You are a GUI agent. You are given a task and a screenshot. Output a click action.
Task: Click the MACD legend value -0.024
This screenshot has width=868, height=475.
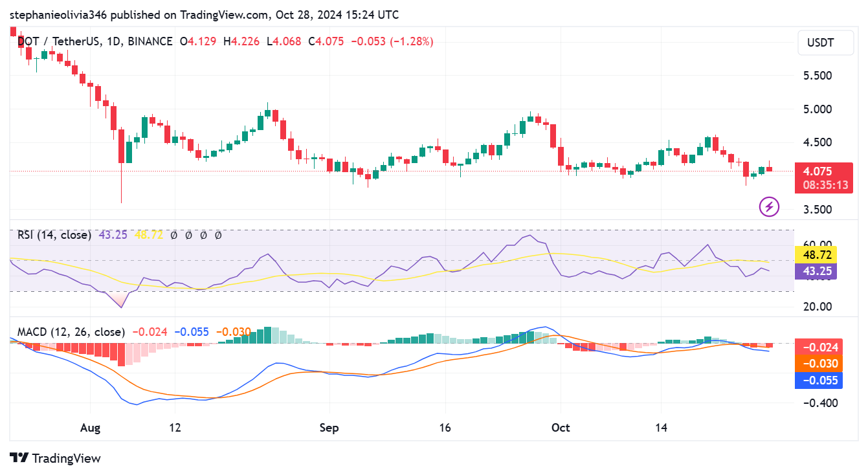click(x=150, y=332)
